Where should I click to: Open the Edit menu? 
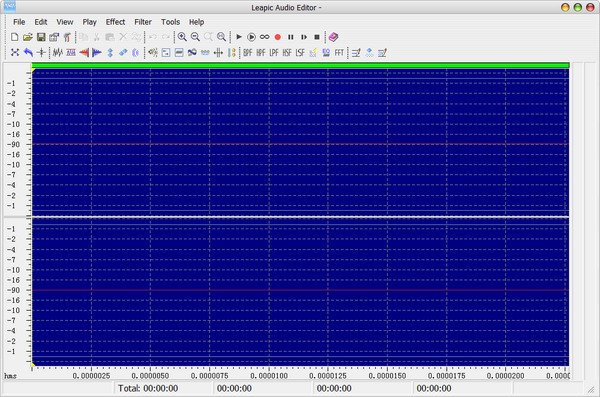click(x=41, y=22)
